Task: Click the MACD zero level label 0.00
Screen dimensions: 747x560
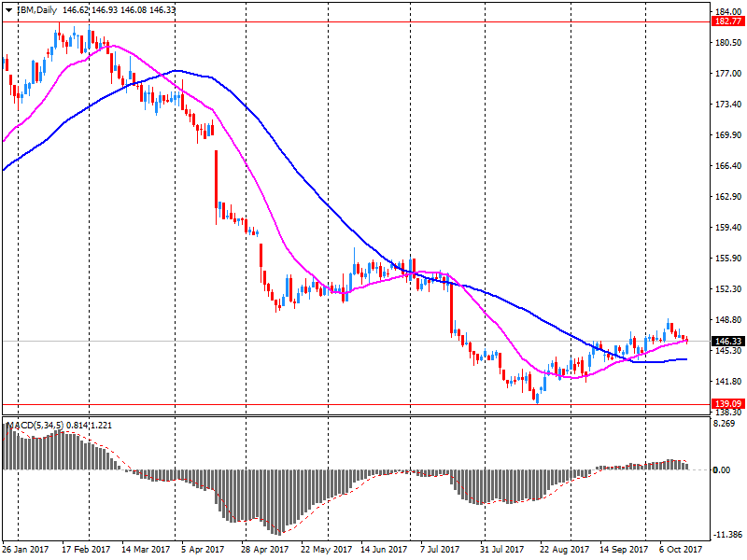Action: 722,470
